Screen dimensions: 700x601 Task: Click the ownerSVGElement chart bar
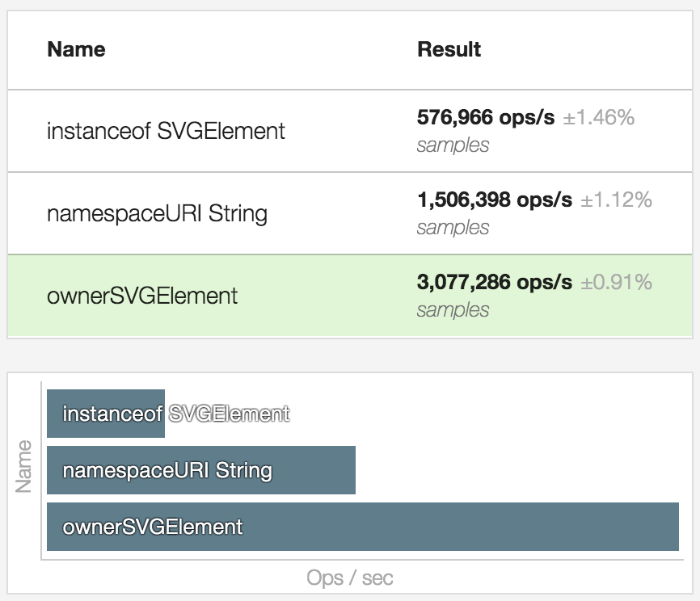tap(362, 527)
